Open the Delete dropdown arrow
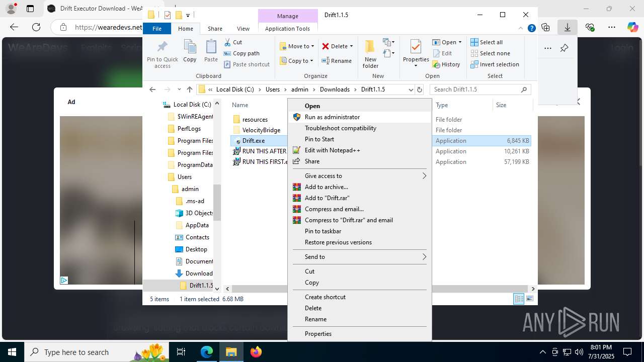This screenshot has width=644, height=362. pos(351,46)
